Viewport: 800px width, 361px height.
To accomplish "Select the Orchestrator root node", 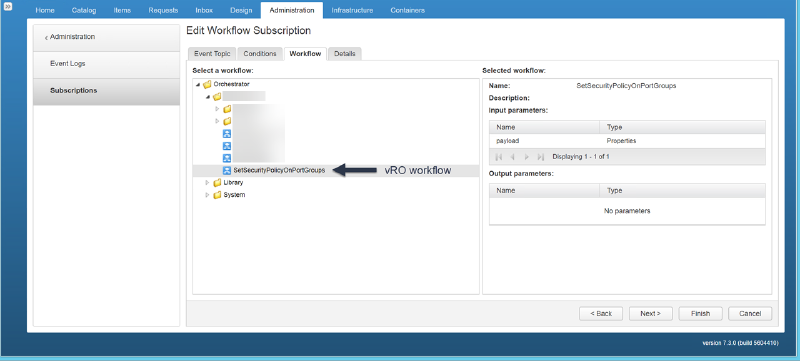I will [x=232, y=84].
